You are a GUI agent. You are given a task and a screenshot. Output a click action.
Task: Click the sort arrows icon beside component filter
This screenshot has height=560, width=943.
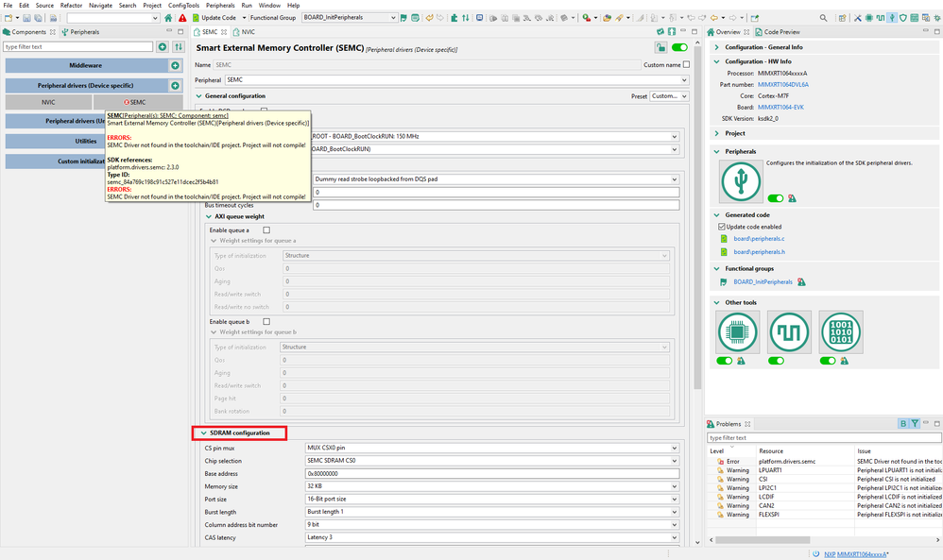coord(178,47)
